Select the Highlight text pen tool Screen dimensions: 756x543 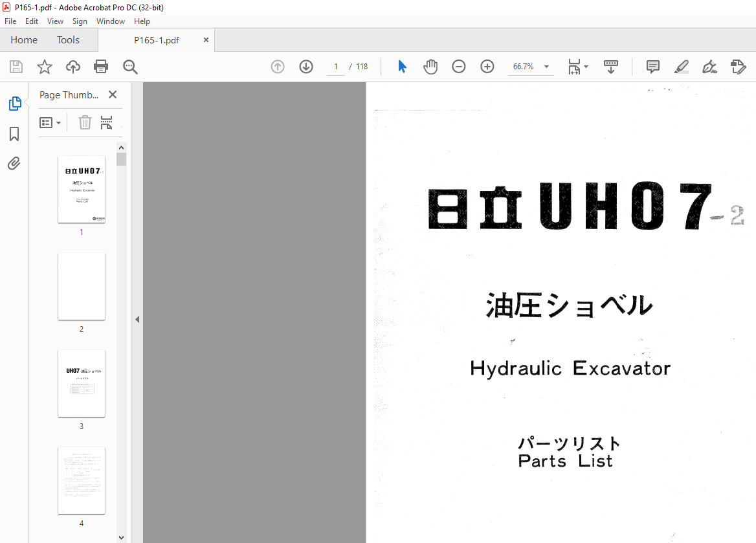[682, 67]
